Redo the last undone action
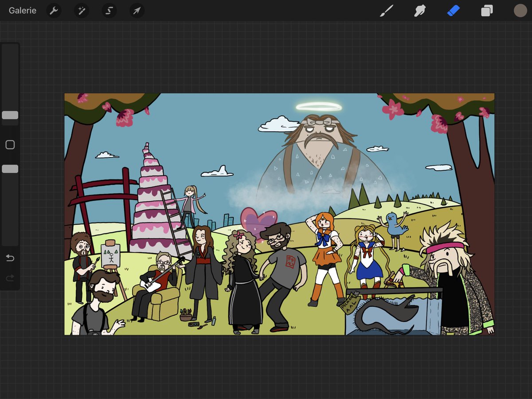Image resolution: width=532 pixels, height=399 pixels. [10, 278]
